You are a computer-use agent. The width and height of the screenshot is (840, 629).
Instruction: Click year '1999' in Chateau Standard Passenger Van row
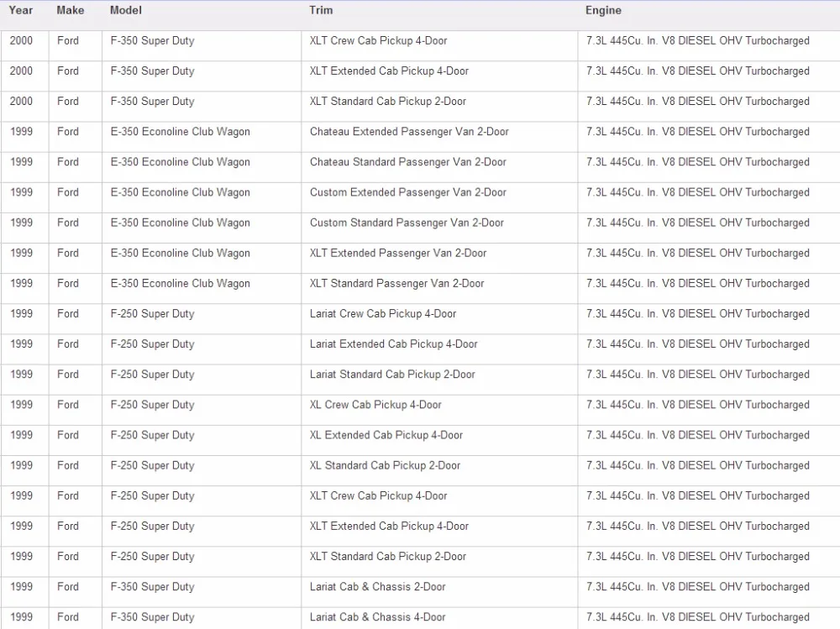[21, 162]
